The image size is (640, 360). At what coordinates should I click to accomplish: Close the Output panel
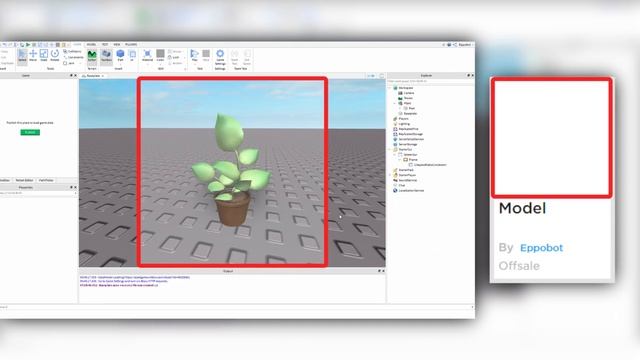[383, 271]
